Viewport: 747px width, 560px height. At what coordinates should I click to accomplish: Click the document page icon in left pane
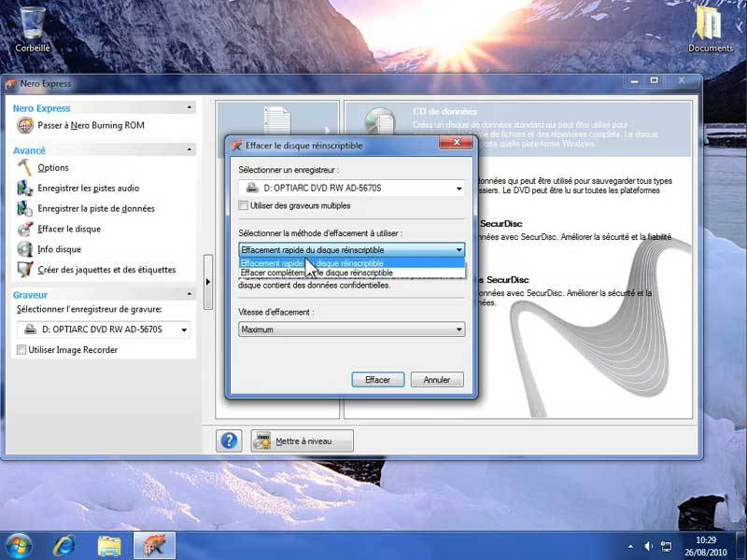(276, 120)
